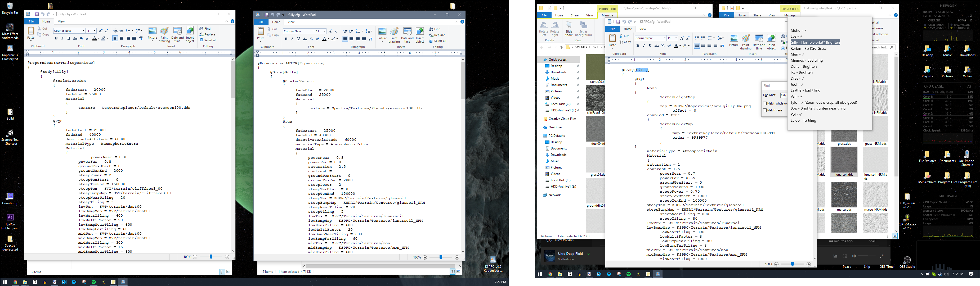Open Share tab in SVE files Explorer window
The height and width of the screenshot is (286, 980).
pos(574,15)
